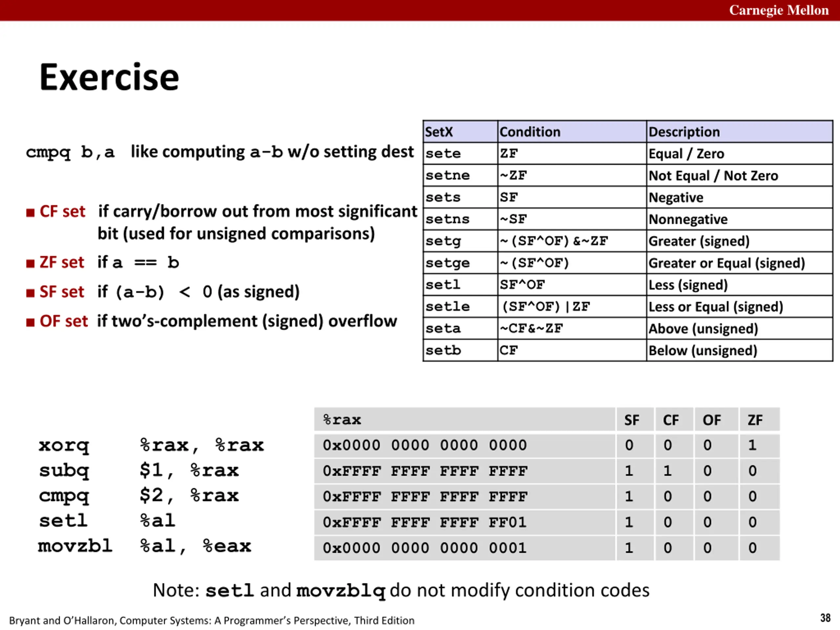Click the 'Negative' description cell
Viewport: 840px width, 630px height.
click(739, 197)
